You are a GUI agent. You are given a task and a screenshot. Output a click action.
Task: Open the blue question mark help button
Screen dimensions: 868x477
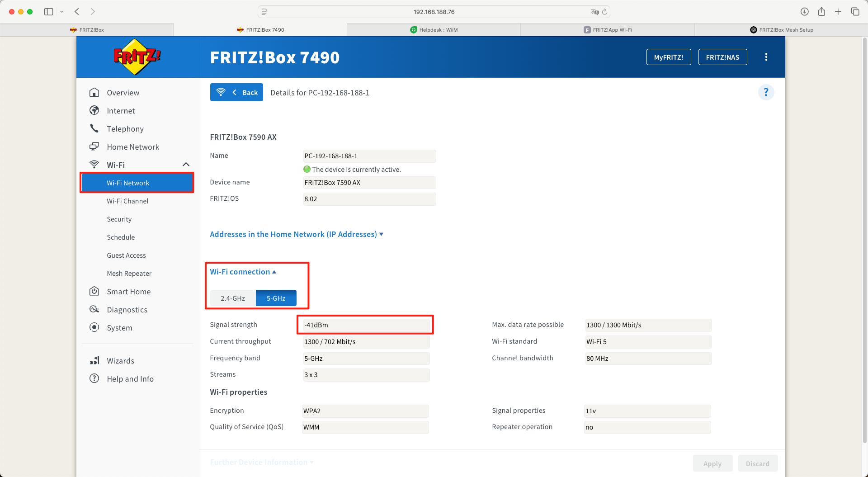pyautogui.click(x=766, y=92)
